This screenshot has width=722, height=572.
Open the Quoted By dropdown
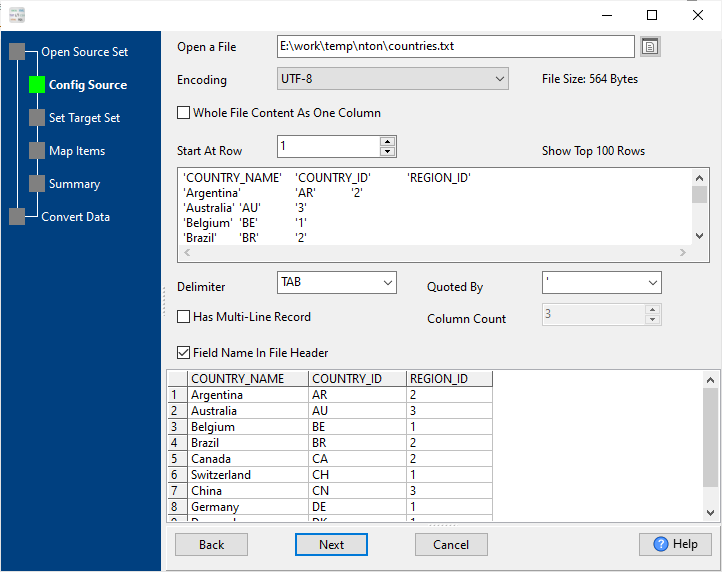pos(601,283)
